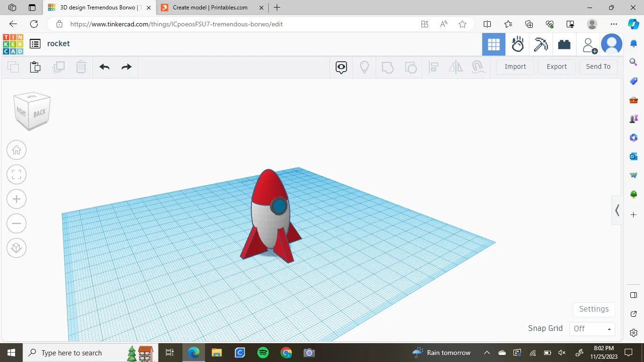Click the Export button
Image resolution: width=644 pixels, height=362 pixels.
click(x=556, y=66)
